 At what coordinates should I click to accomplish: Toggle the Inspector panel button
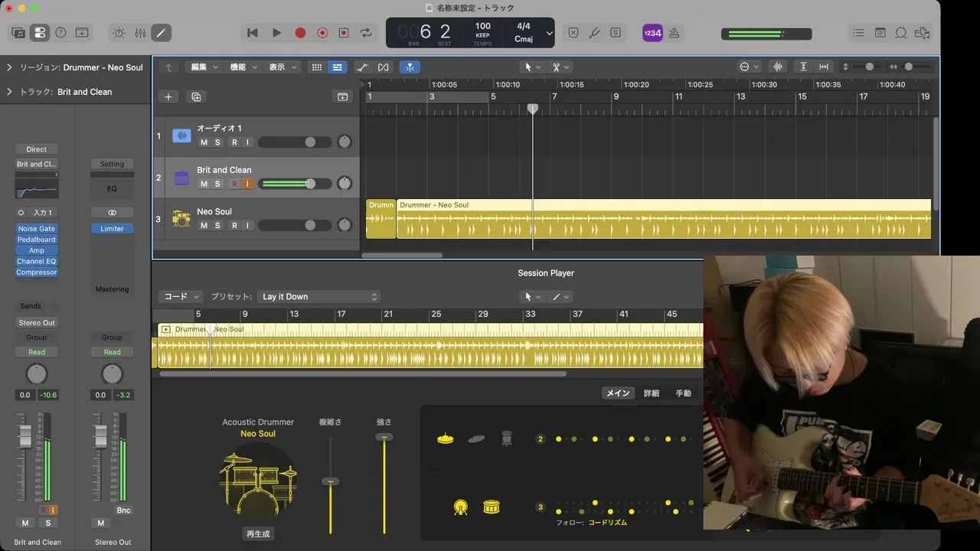(40, 33)
